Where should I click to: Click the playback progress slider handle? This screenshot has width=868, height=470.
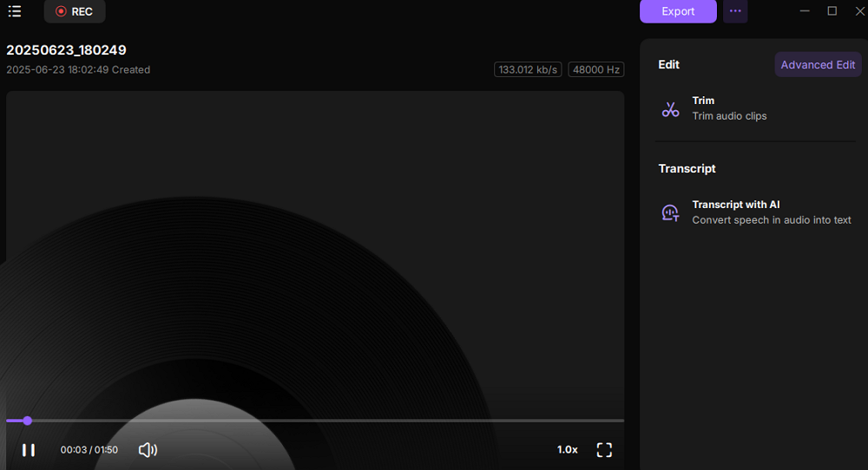click(x=27, y=421)
